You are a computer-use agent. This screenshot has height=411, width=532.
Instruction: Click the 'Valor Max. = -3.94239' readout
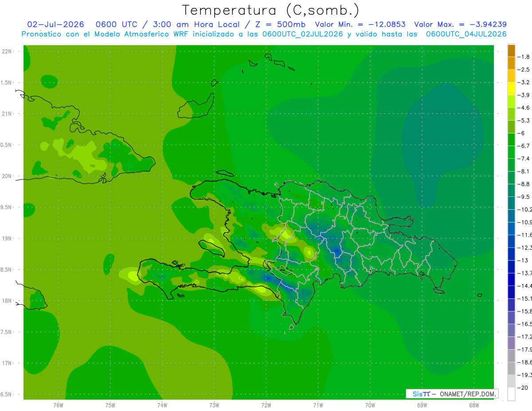click(x=460, y=25)
